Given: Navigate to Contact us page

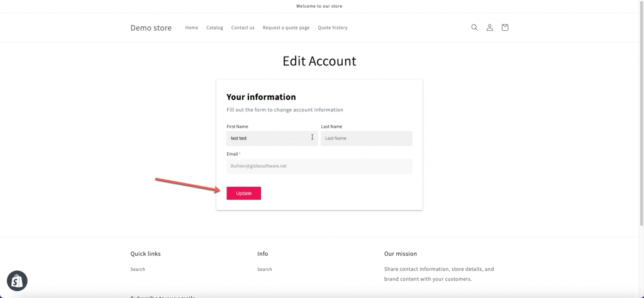Looking at the screenshot, I should [x=243, y=28].
